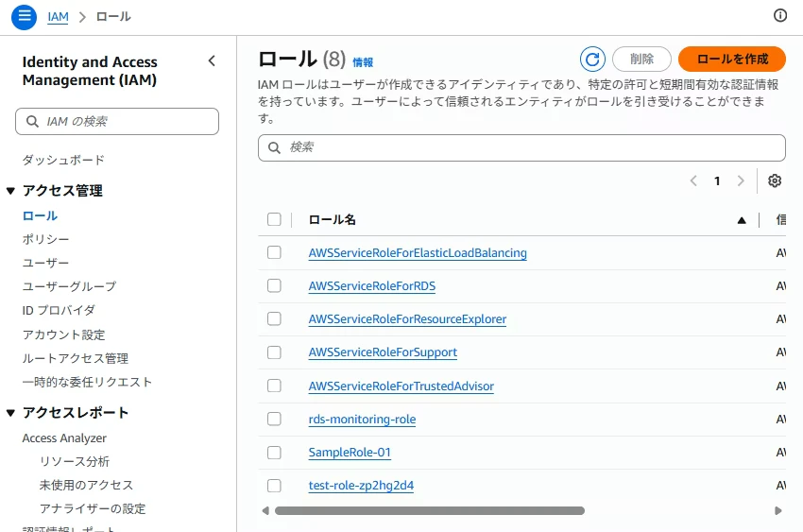Screen dimensions: 803x532
Task: Open AWSServiceRoleForResourceExplorer role link
Action: click(407, 319)
